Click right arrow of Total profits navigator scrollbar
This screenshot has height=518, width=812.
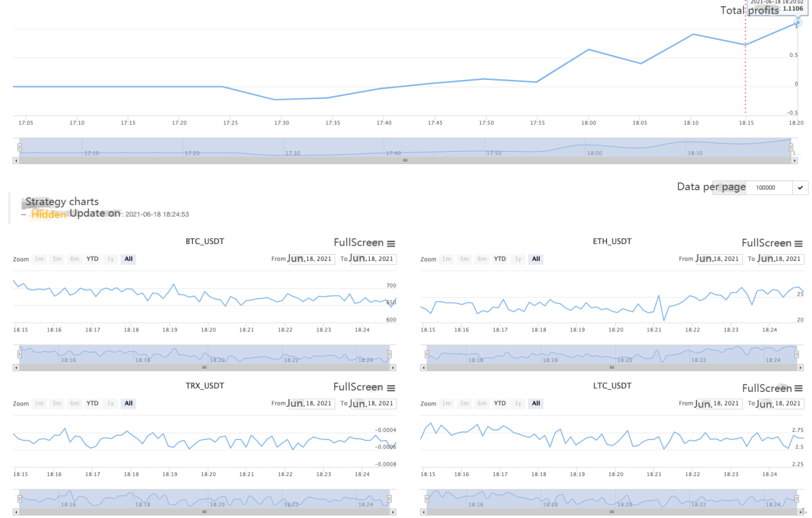795,160
